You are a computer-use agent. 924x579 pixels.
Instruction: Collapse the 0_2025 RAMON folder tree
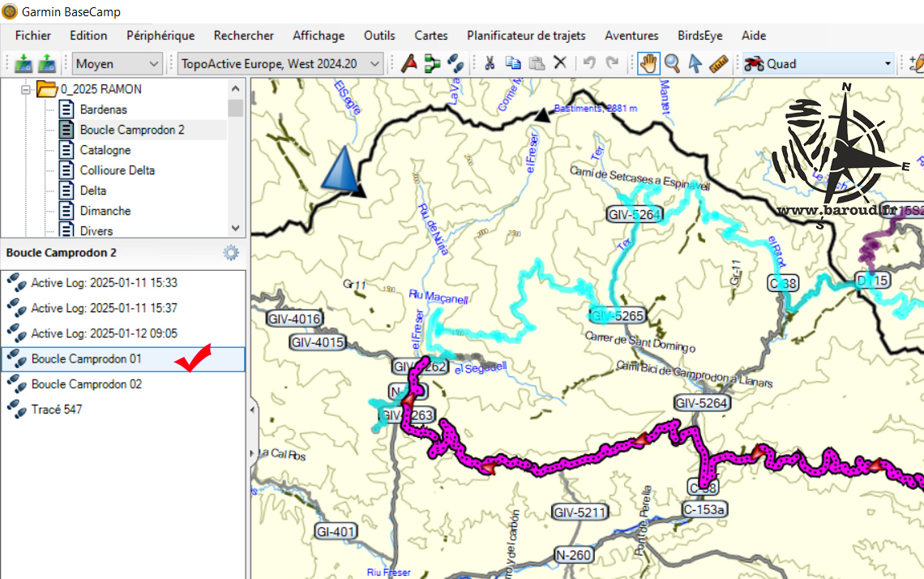pyautogui.click(x=26, y=90)
